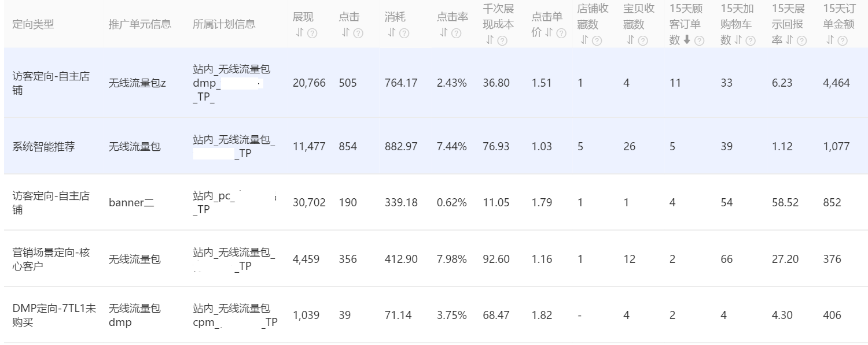868x345 pixels.
Task: Open help tooltip for 消耗 column
Action: click(404, 34)
